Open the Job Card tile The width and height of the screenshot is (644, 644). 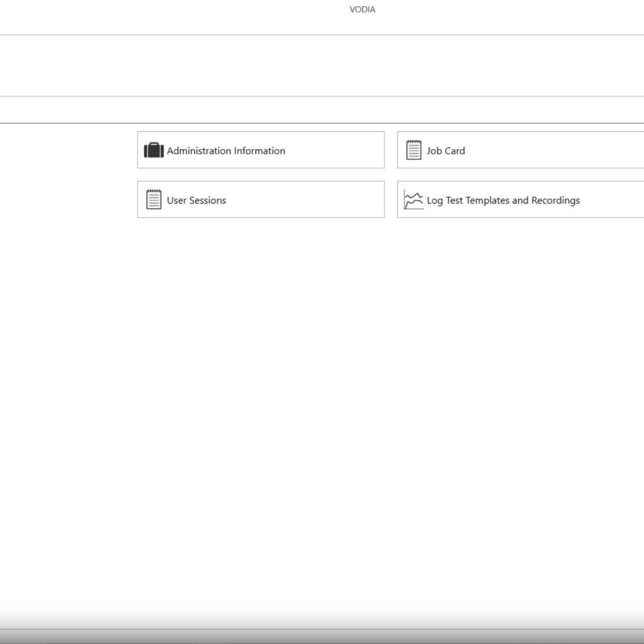pos(521,150)
